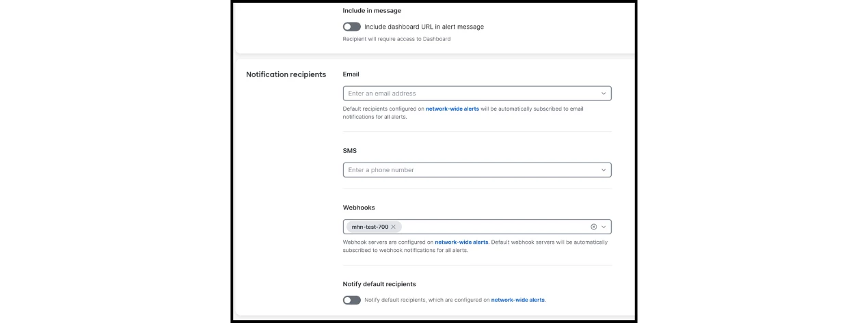Image resolution: width=868 pixels, height=323 pixels.
Task: Expand the Email recipients dropdown chevron
Action: click(603, 94)
